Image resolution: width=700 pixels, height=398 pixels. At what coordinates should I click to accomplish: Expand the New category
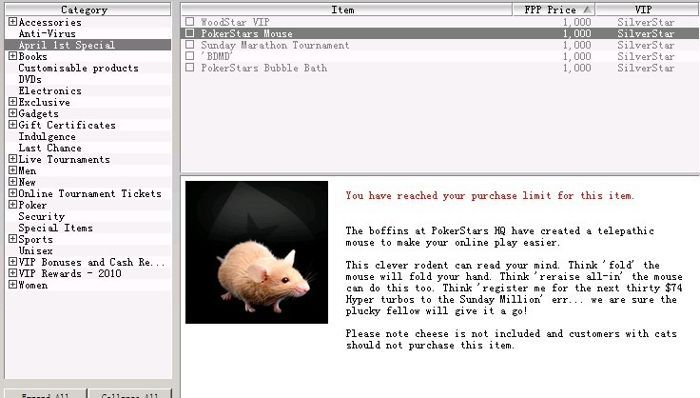[x=12, y=182]
